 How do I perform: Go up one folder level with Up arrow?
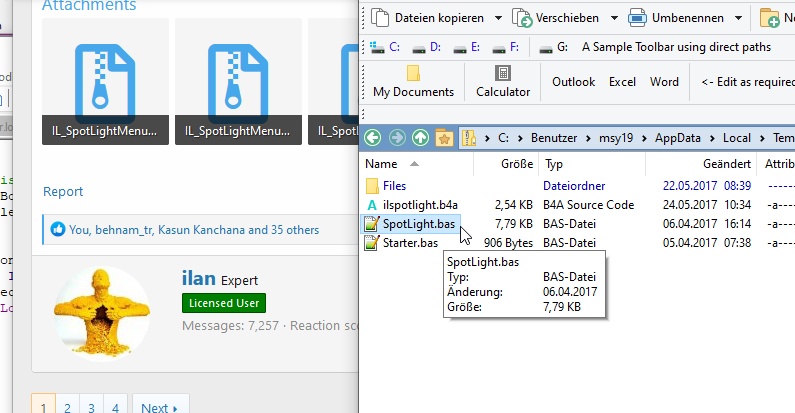pos(420,137)
